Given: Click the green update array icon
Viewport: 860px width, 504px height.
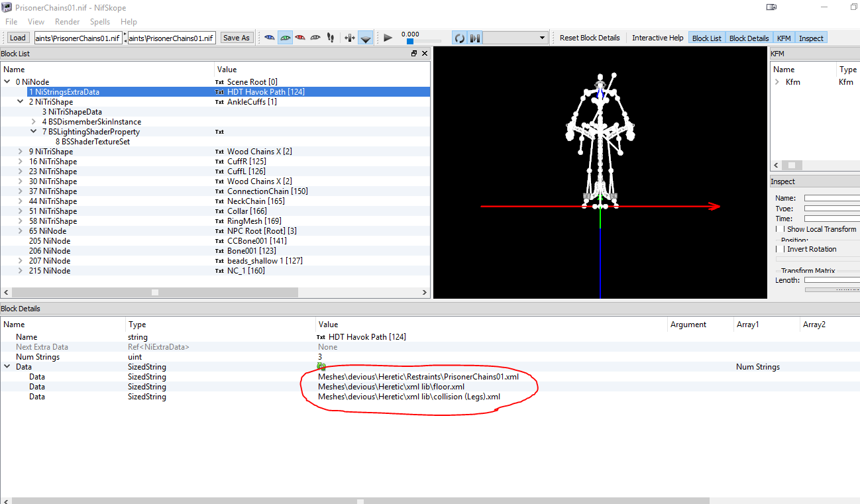Looking at the screenshot, I should (x=321, y=366).
